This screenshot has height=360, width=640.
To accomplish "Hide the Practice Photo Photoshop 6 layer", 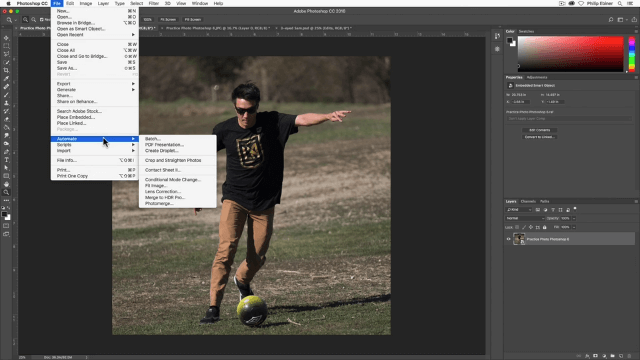I will point(509,239).
